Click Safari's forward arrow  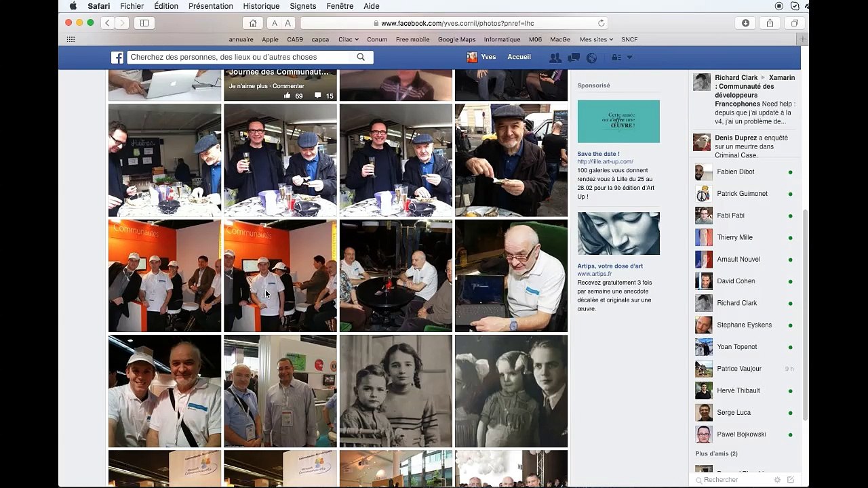[x=122, y=23]
